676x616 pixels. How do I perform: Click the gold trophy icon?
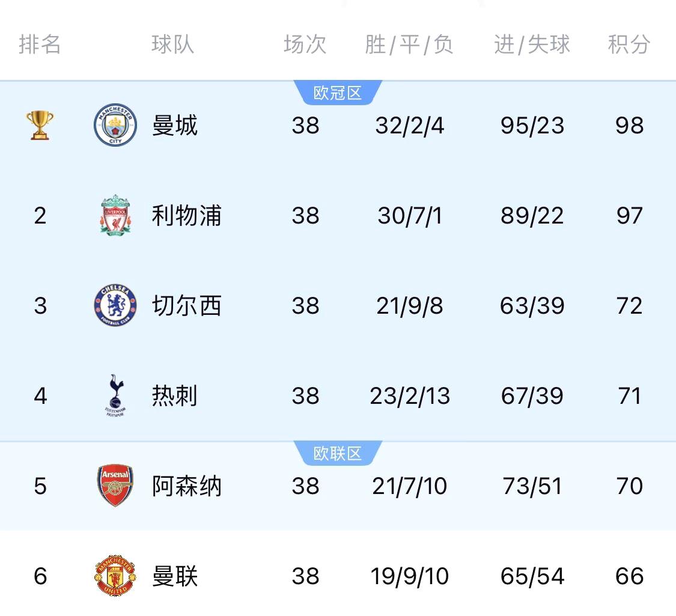(x=40, y=125)
